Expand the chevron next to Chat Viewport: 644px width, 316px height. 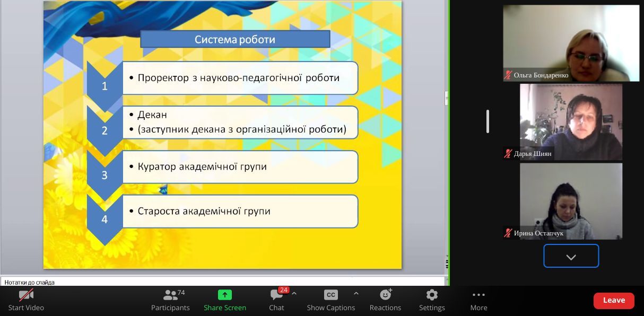coord(294,294)
